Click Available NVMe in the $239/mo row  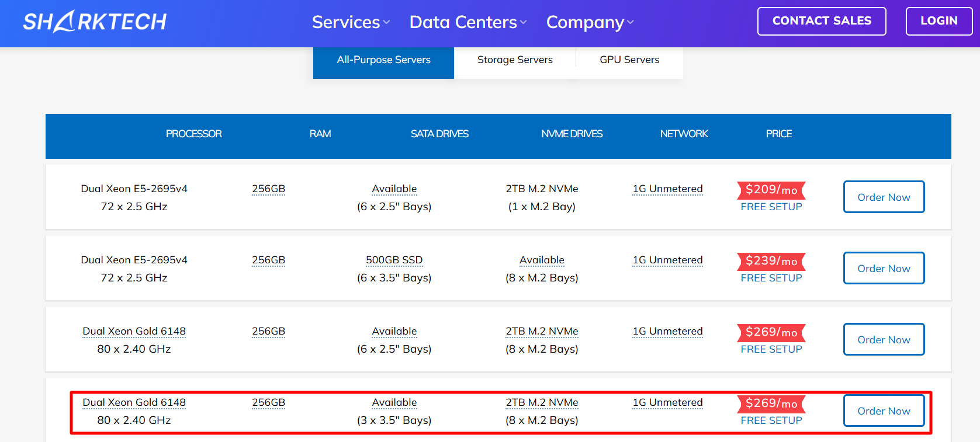point(542,260)
